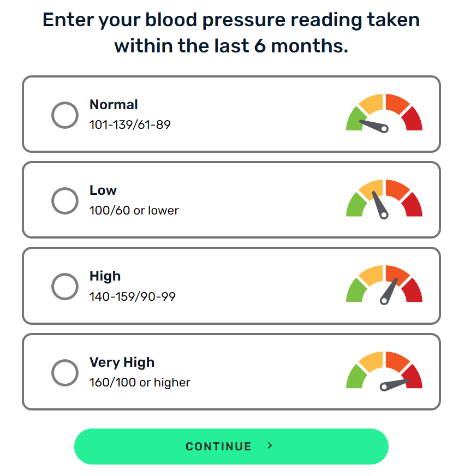Click the blood pressure question heading
453x476 pixels.
pyautogui.click(x=231, y=33)
